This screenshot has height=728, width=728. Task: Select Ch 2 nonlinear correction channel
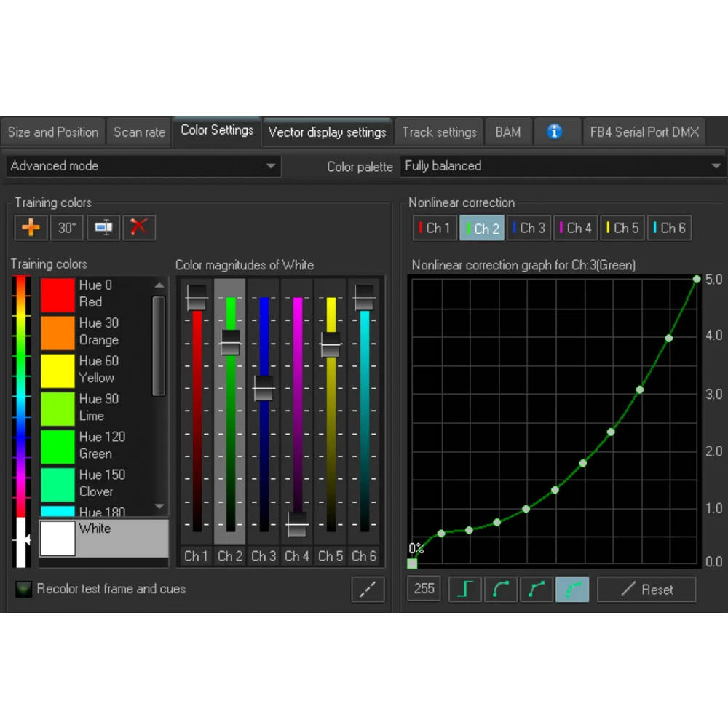pyautogui.click(x=482, y=228)
